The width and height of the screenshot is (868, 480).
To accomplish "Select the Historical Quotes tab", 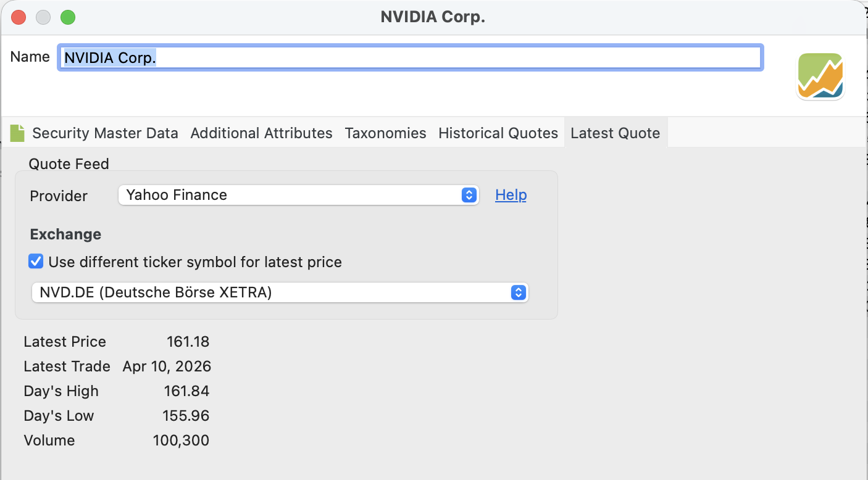I will click(498, 133).
